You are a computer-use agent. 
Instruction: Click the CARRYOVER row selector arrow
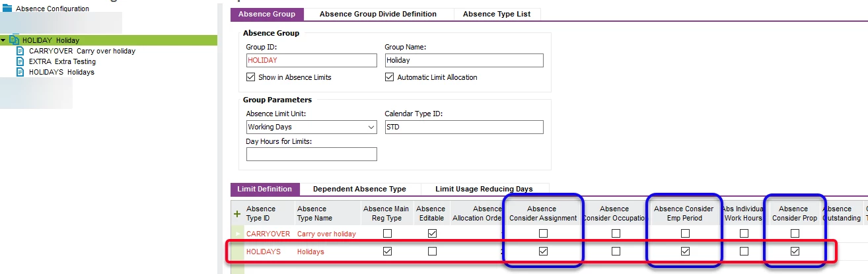point(237,234)
